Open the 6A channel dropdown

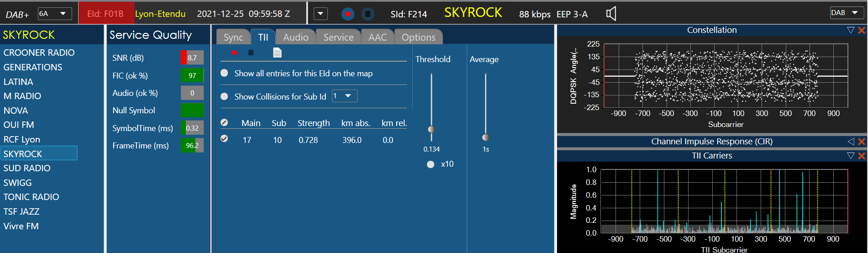pos(55,13)
